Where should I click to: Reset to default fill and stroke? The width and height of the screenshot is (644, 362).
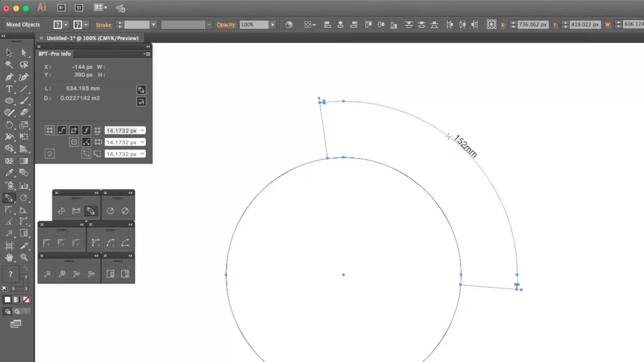click(5, 289)
